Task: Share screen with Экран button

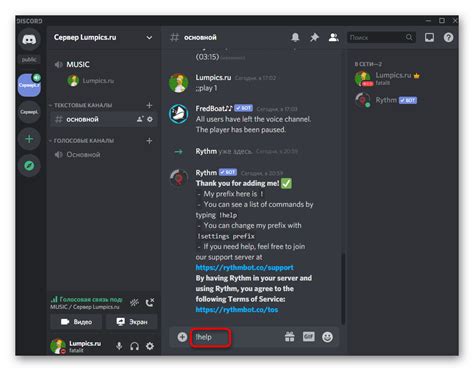Action: (x=132, y=322)
